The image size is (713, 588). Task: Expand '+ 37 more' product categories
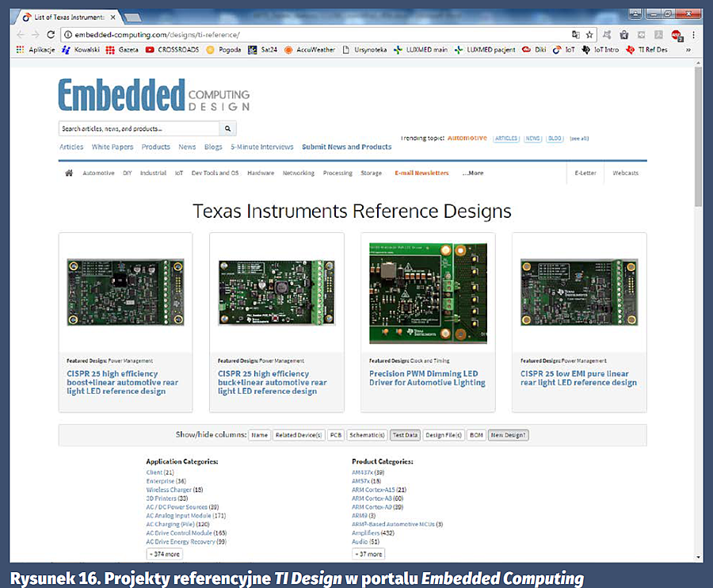368,554
